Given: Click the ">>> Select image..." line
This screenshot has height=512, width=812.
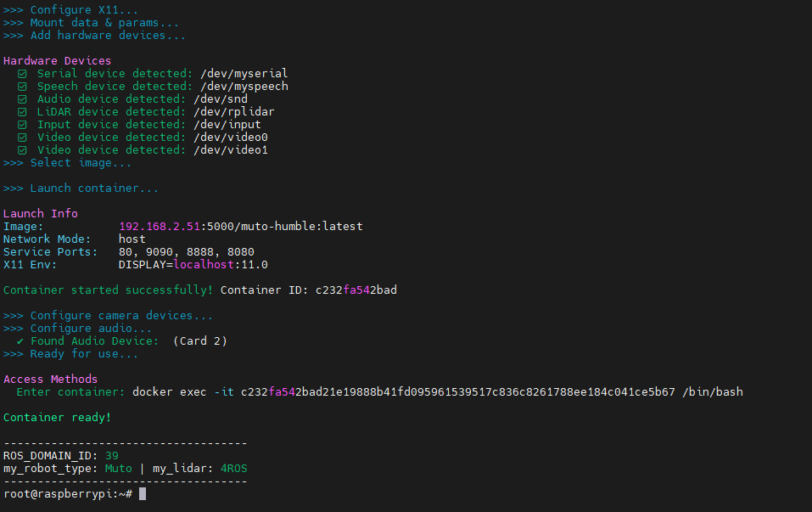Looking at the screenshot, I should pyautogui.click(x=67, y=163).
